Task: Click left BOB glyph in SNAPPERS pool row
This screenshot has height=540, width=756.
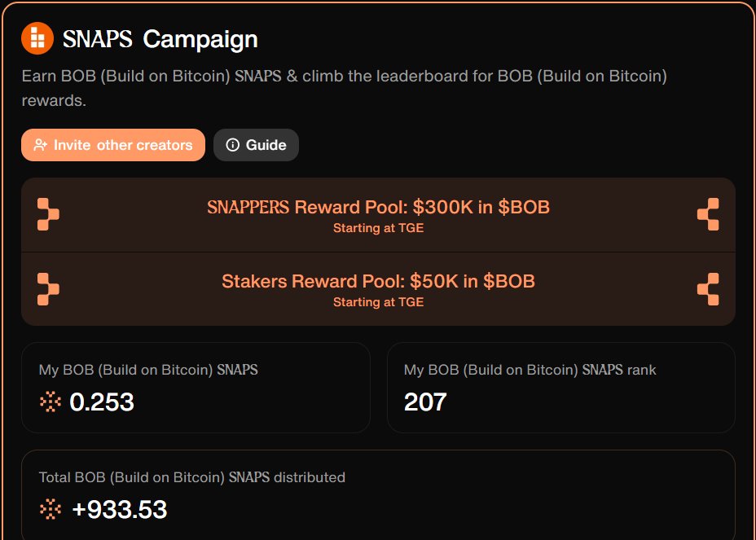Action: tap(48, 214)
